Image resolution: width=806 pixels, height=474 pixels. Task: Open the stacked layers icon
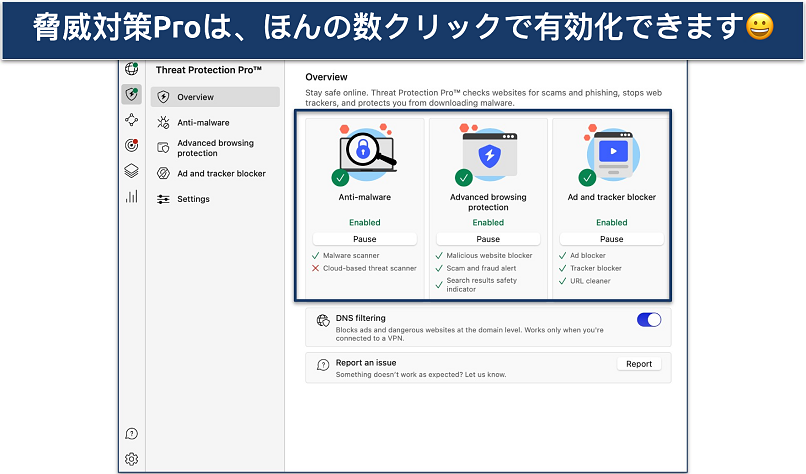[131, 171]
